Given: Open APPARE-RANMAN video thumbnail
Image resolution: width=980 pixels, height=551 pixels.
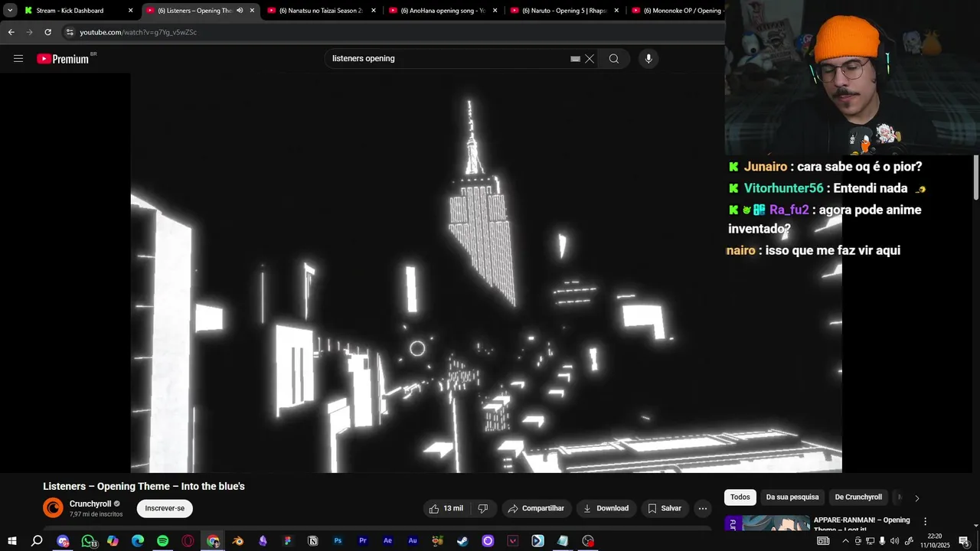Looking at the screenshot, I should click(x=767, y=524).
